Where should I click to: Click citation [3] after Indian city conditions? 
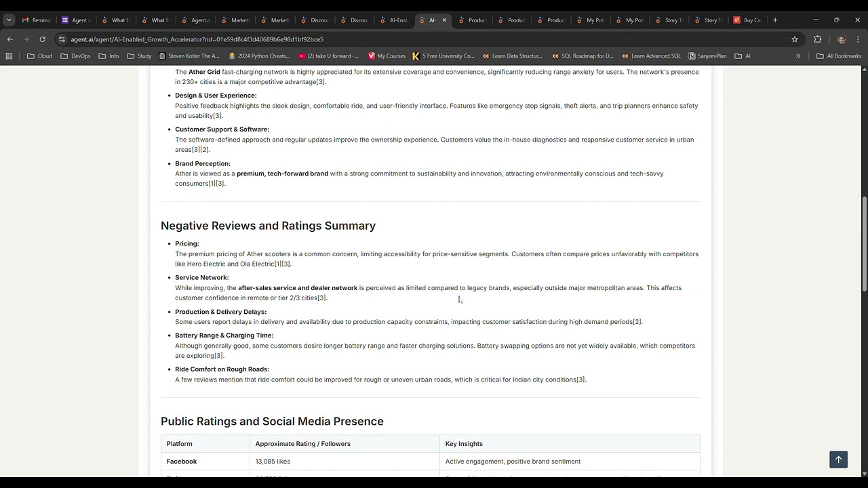[x=580, y=380]
